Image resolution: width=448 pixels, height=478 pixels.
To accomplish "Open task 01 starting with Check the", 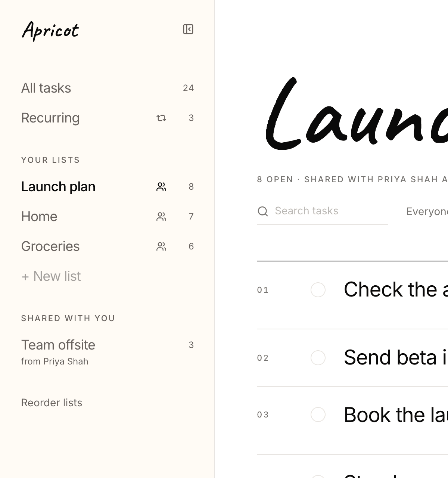I will [396, 289].
